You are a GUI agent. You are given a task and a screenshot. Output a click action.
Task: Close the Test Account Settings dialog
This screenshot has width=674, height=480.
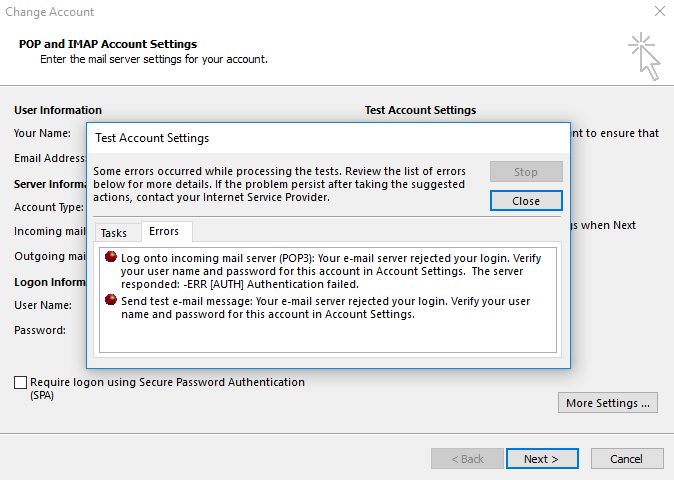click(526, 201)
